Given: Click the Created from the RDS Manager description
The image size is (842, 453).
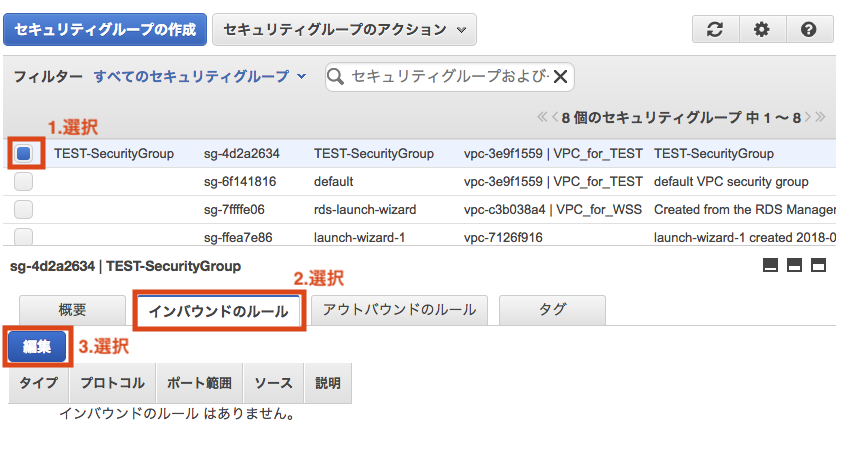Looking at the screenshot, I should pyautogui.click(x=744, y=209).
